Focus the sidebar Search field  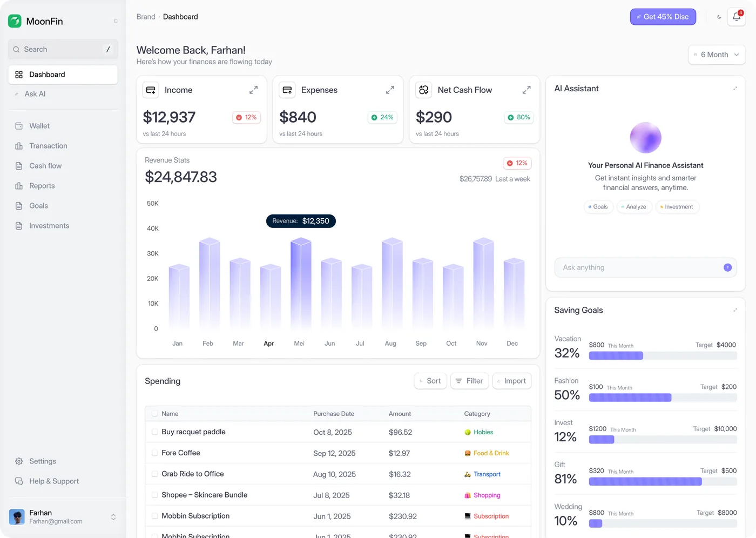point(63,49)
